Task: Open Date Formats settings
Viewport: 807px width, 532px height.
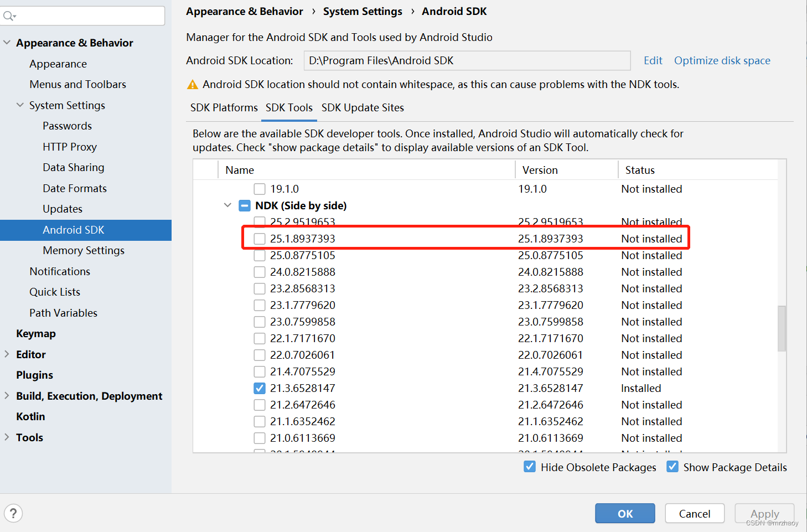Action: coord(75,188)
